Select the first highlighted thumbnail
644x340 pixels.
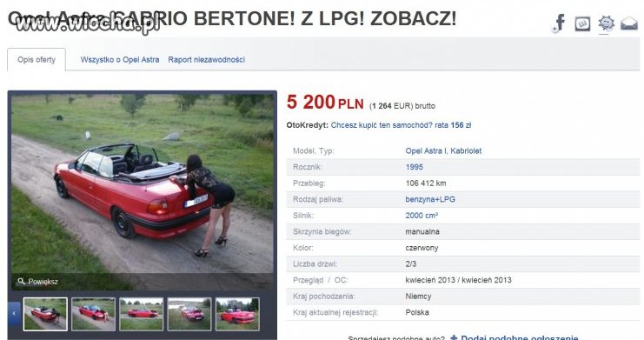tap(45, 314)
